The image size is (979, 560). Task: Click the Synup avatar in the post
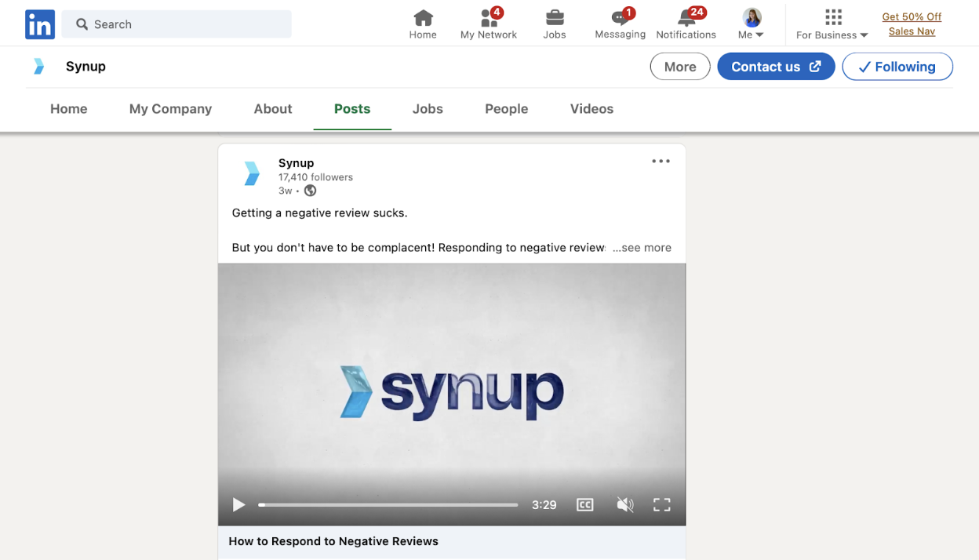click(x=251, y=174)
